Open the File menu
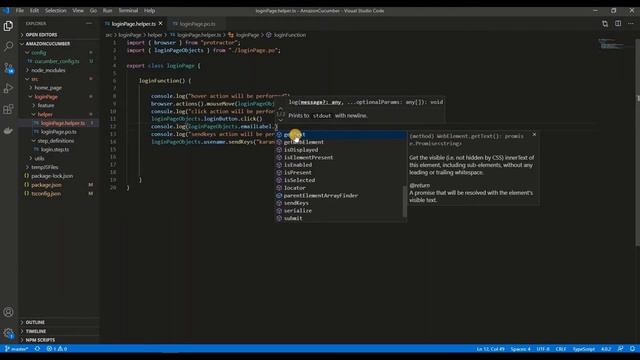Image resolution: width=640 pixels, height=360 pixels. [x=20, y=11]
